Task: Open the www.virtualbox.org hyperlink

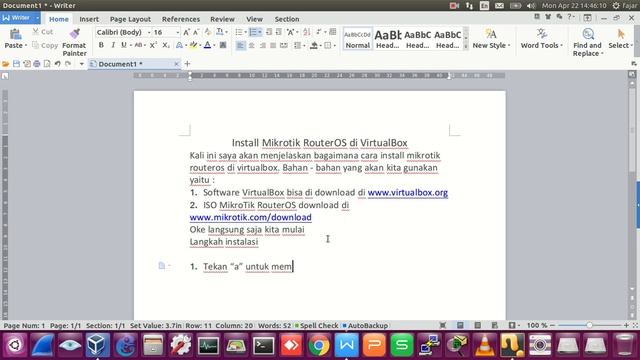Action: tap(408, 192)
